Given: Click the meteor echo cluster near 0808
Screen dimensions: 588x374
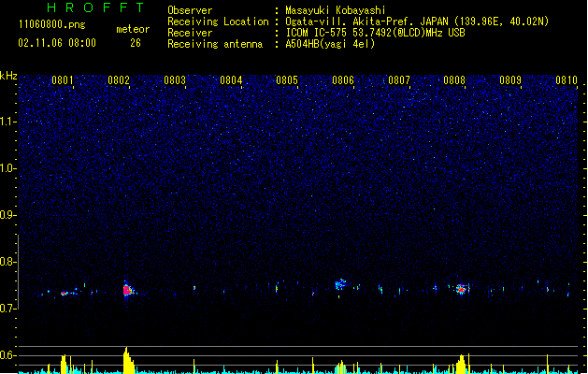Looking at the screenshot, I should click(461, 289).
